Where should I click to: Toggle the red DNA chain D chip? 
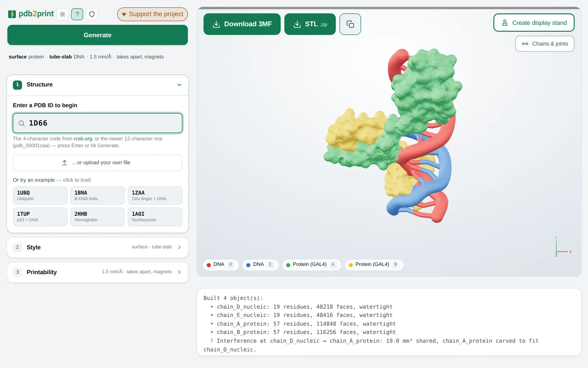[220, 265]
